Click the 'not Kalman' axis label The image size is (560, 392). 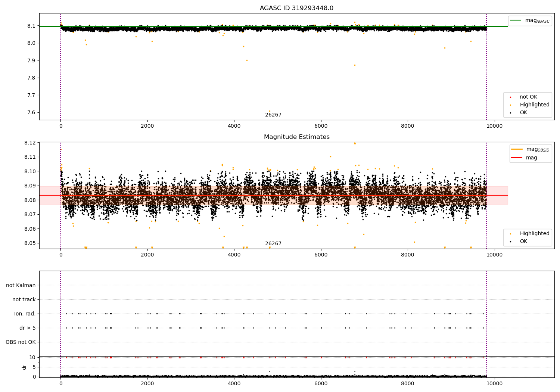pos(21,285)
